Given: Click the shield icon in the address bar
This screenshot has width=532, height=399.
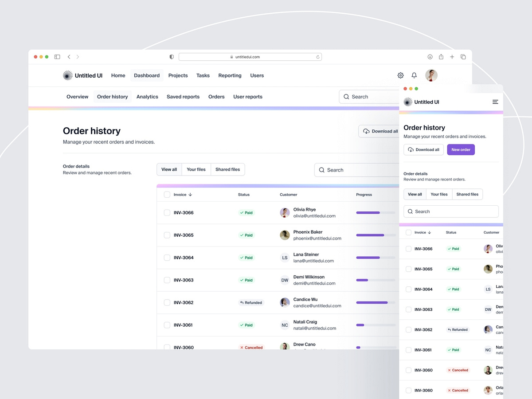Looking at the screenshot, I should 171,57.
